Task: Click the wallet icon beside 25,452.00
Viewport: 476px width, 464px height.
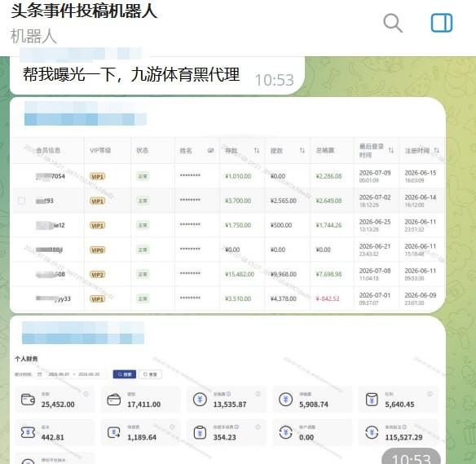Action: pyautogui.click(x=28, y=400)
